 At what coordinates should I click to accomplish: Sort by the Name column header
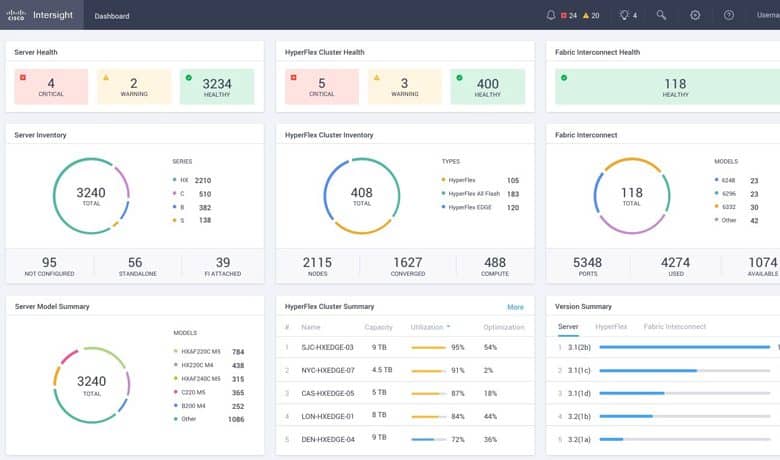(x=310, y=327)
